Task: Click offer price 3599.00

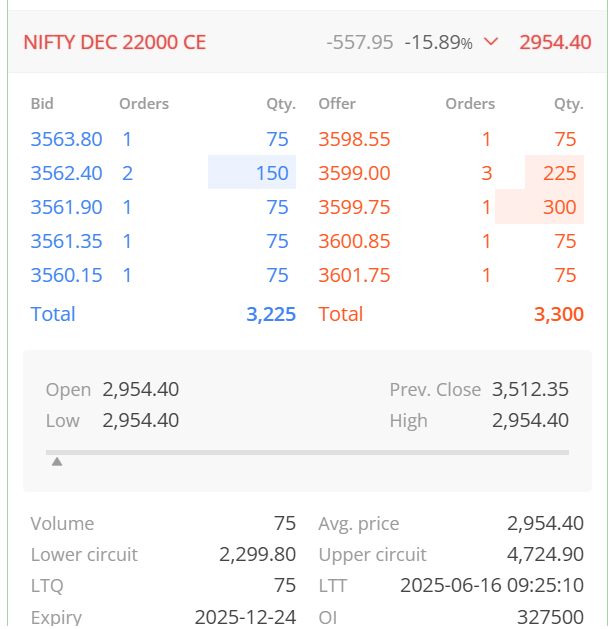Action: (354, 173)
